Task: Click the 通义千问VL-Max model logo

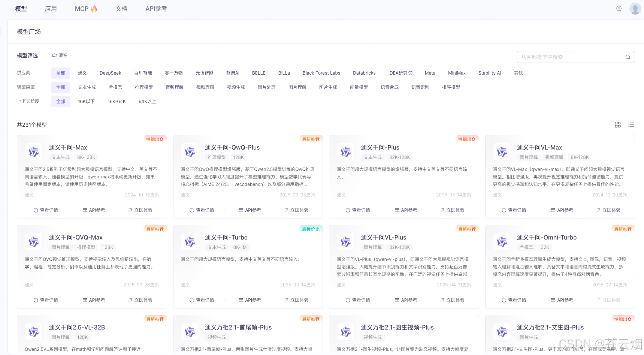Action: tap(502, 152)
